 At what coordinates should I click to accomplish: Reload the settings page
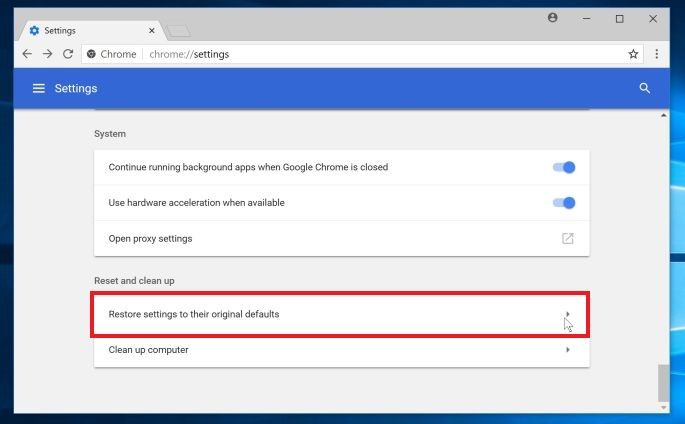click(68, 54)
